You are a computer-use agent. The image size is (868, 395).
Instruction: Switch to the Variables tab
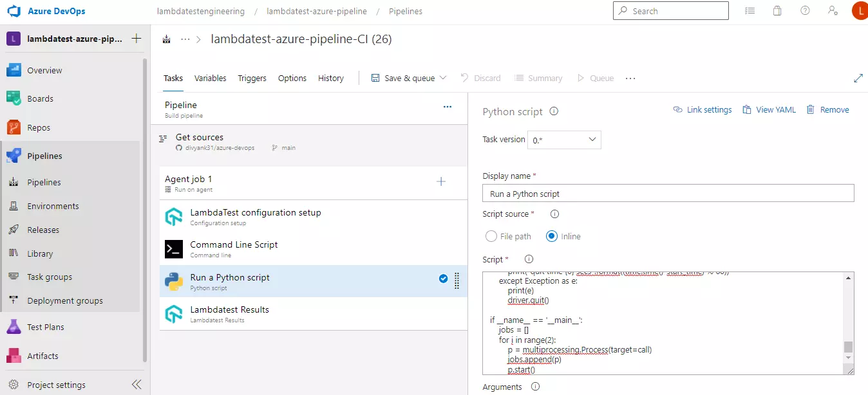pos(210,78)
